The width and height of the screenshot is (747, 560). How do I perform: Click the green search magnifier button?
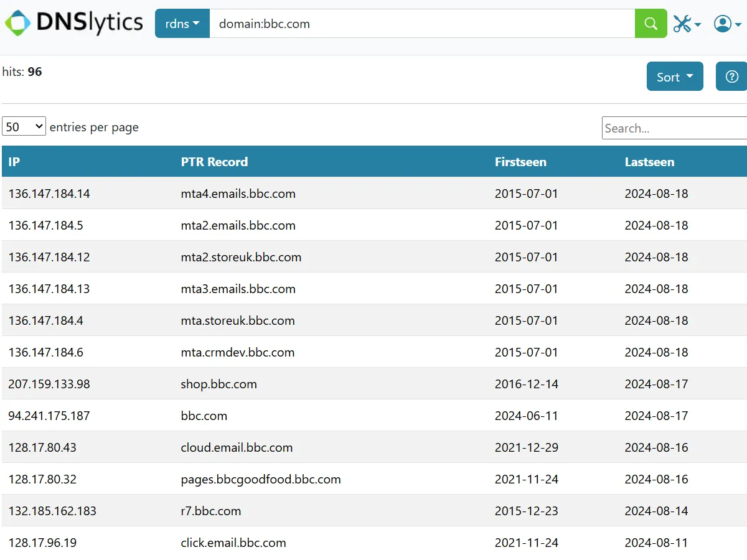click(x=651, y=24)
